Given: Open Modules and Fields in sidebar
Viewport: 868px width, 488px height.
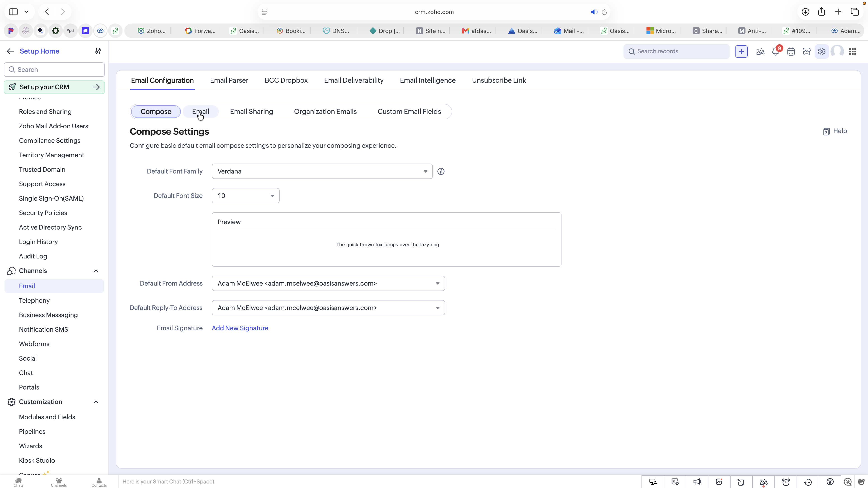Looking at the screenshot, I should [47, 417].
